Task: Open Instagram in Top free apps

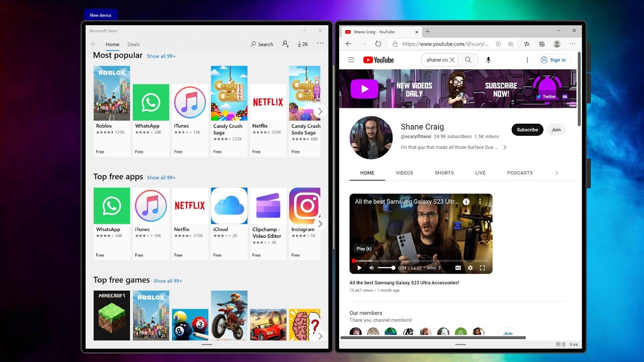Action: coord(304,224)
